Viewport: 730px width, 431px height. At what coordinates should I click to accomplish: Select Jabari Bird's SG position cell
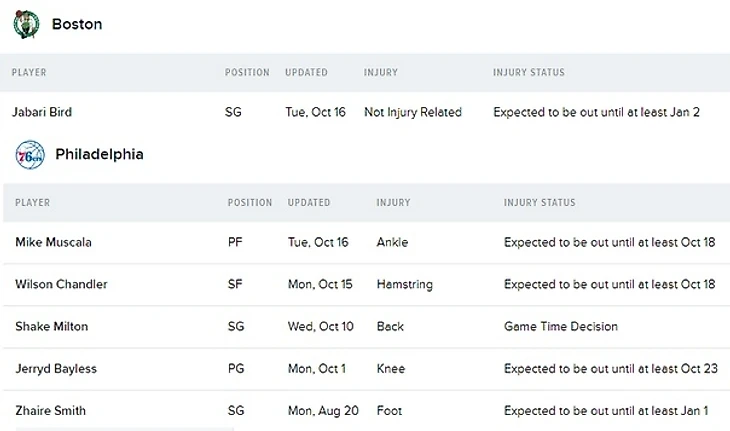(x=233, y=112)
